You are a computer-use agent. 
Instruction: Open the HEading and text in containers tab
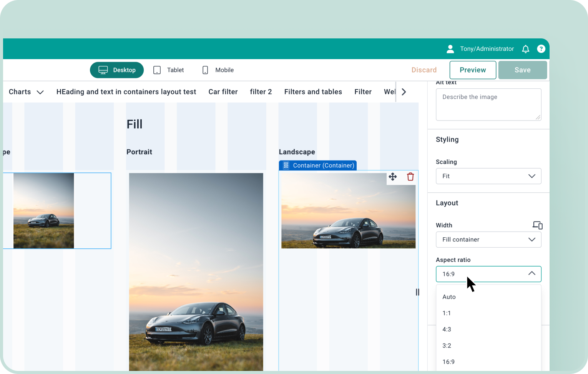click(x=126, y=92)
